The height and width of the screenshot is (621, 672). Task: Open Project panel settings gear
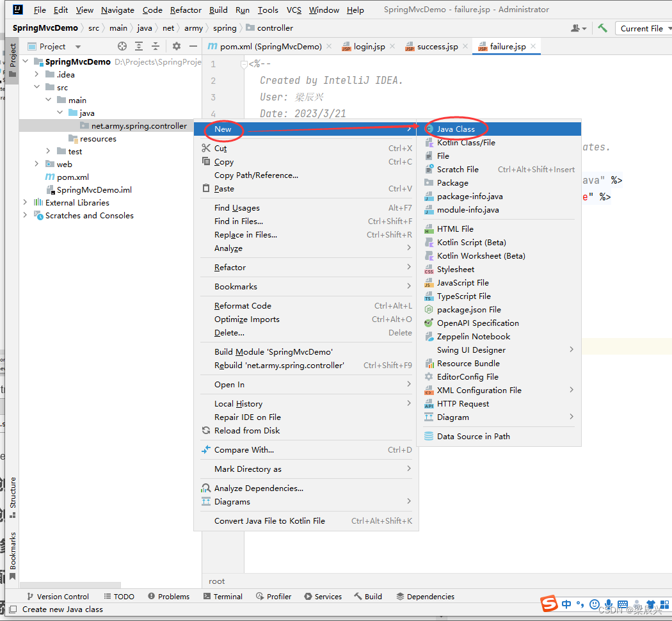tap(176, 46)
